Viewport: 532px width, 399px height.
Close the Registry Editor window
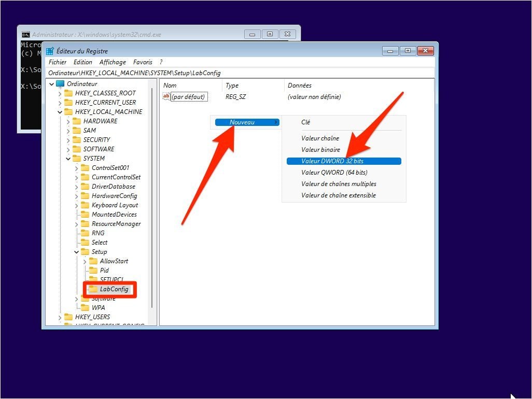pyautogui.click(x=426, y=51)
